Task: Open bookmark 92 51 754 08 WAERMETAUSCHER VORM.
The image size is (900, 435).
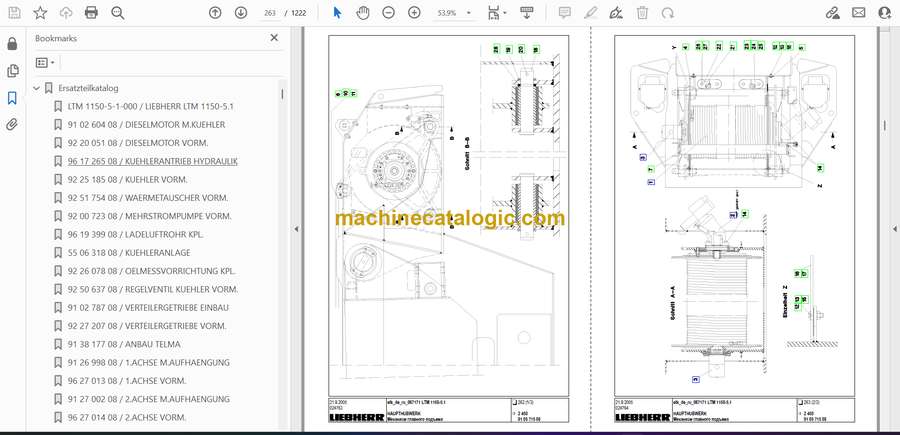Action: [x=148, y=198]
